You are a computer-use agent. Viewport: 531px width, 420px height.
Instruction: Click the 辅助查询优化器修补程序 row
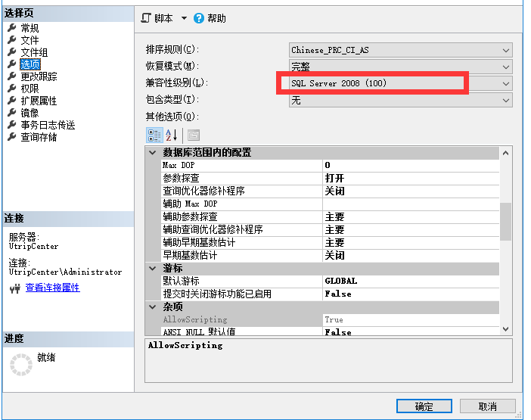pos(331,229)
